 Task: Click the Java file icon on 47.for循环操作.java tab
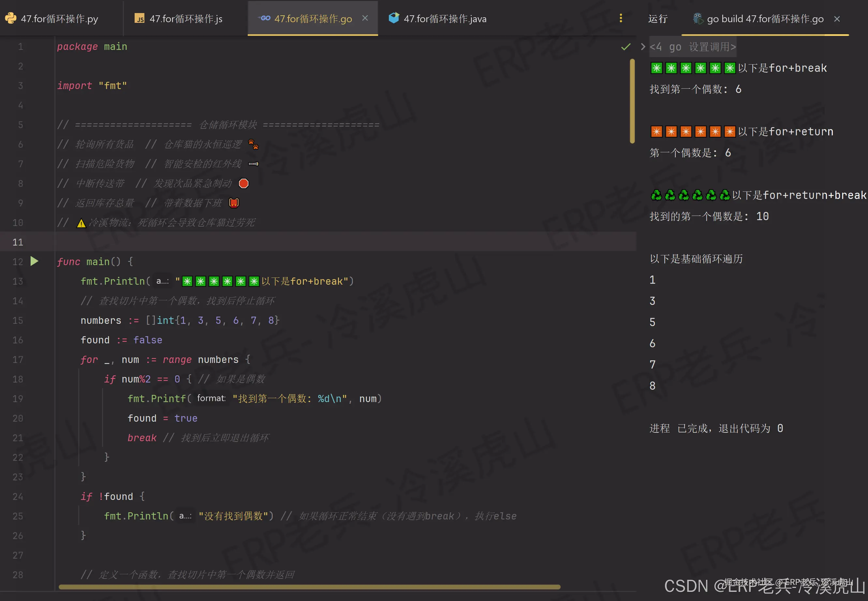394,18
